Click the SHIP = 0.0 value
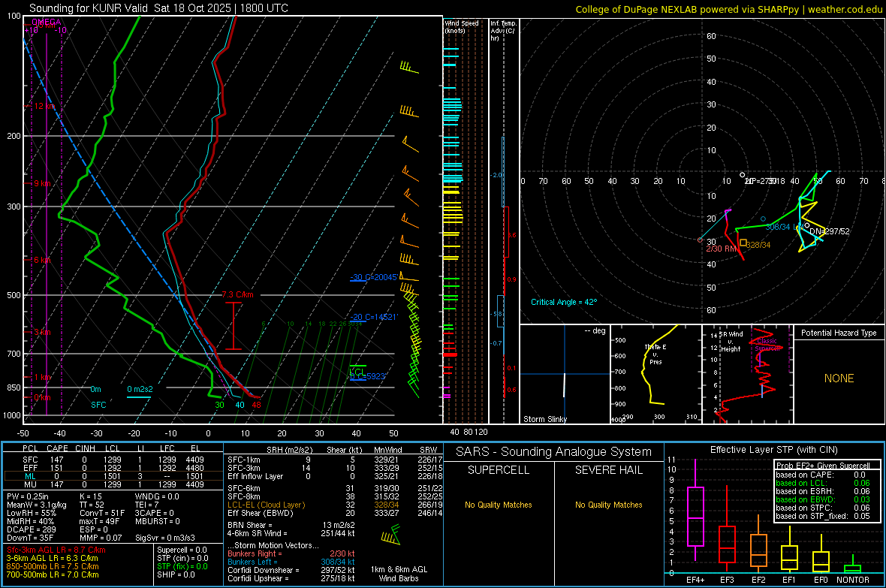The width and height of the screenshot is (886, 588). [x=176, y=574]
